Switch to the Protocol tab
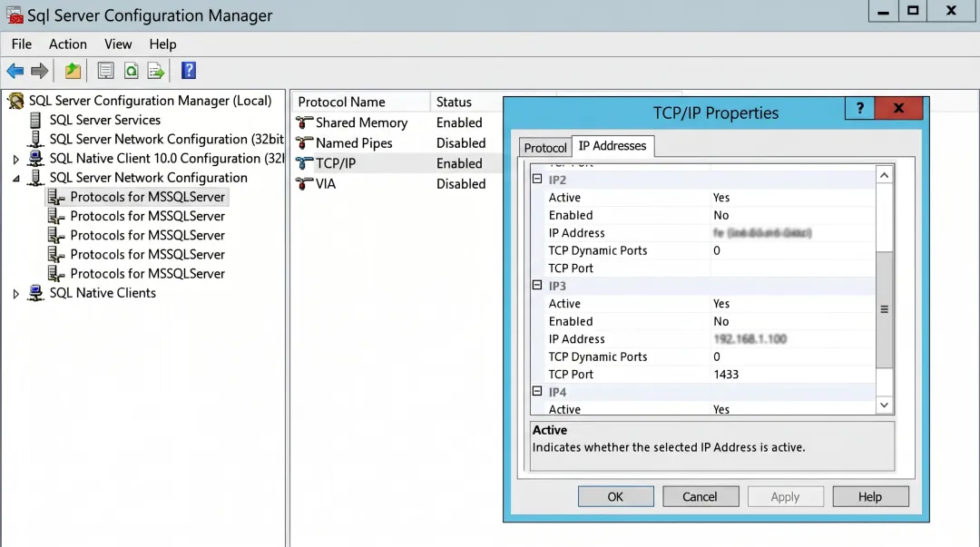 [545, 148]
